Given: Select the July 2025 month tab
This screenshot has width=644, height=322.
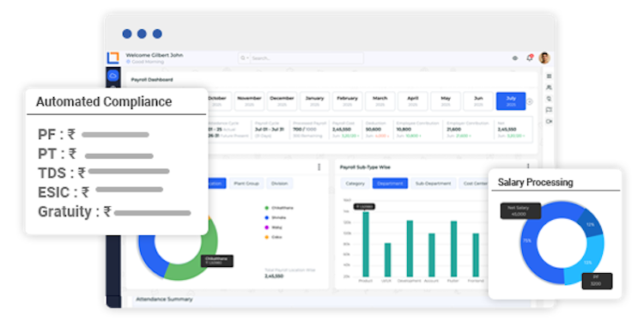Looking at the screenshot, I should 511,101.
